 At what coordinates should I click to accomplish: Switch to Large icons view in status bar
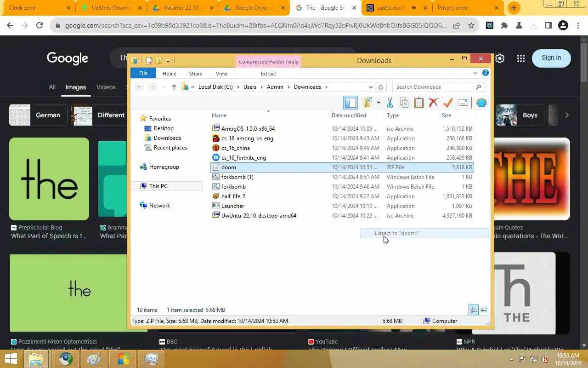pyautogui.click(x=484, y=310)
